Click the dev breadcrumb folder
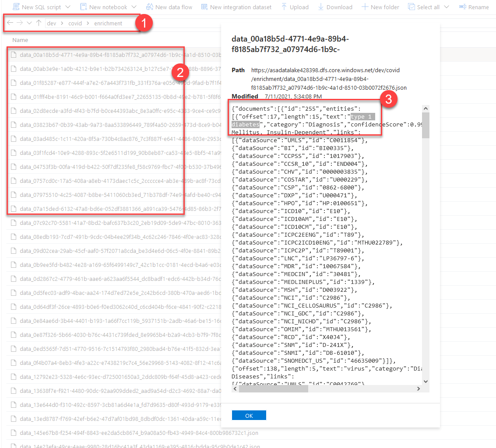Viewport: 496px width, 448px height. coord(52,23)
